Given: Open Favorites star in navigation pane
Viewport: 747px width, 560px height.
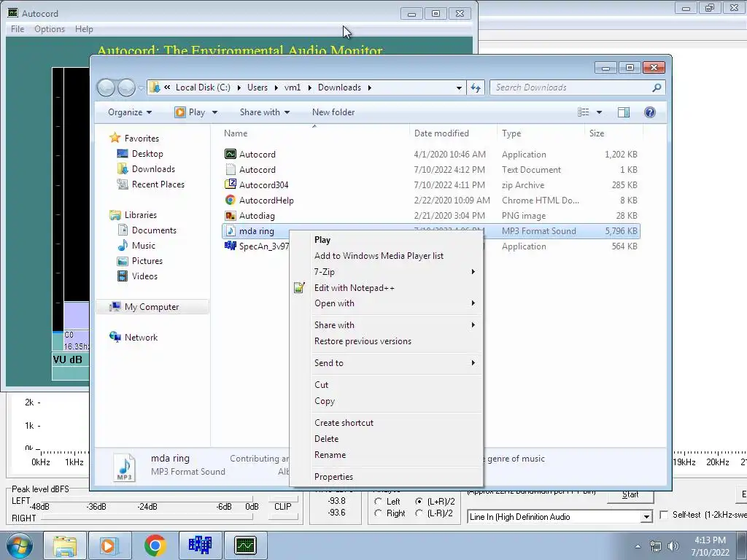Looking at the screenshot, I should click(x=115, y=138).
